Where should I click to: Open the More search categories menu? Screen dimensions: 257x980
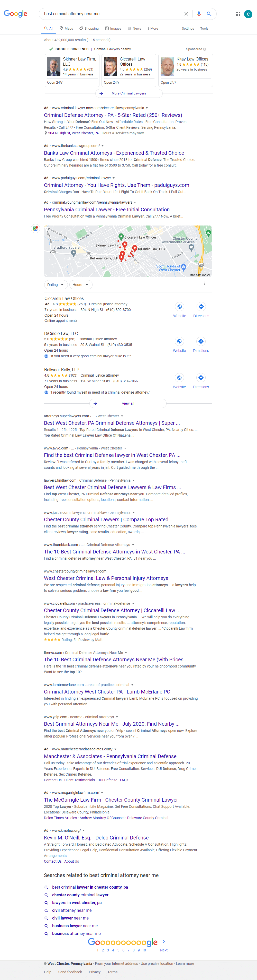[153, 29]
